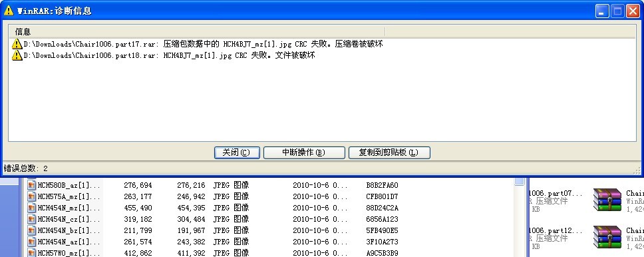
Task: Click the size value 263,177
Action: [138, 196]
